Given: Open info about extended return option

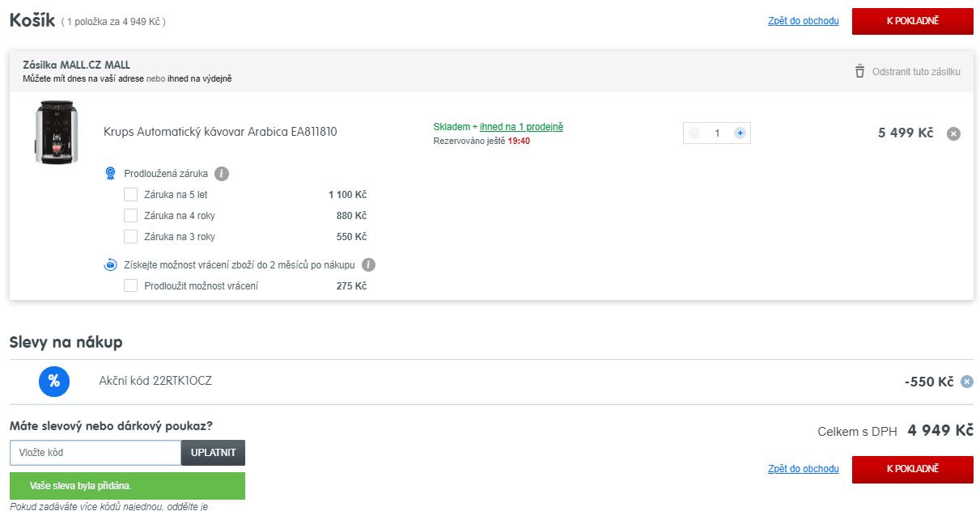Looking at the screenshot, I should click(x=369, y=264).
